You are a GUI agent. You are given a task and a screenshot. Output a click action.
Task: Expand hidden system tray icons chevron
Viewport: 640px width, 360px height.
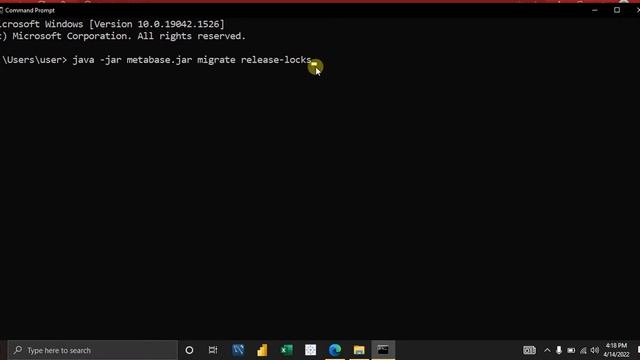(547, 350)
